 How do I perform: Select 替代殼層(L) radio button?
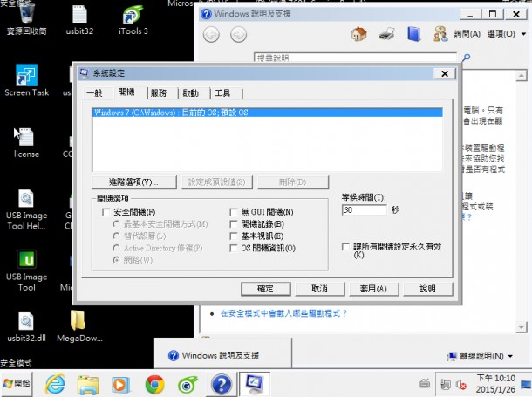coord(116,236)
